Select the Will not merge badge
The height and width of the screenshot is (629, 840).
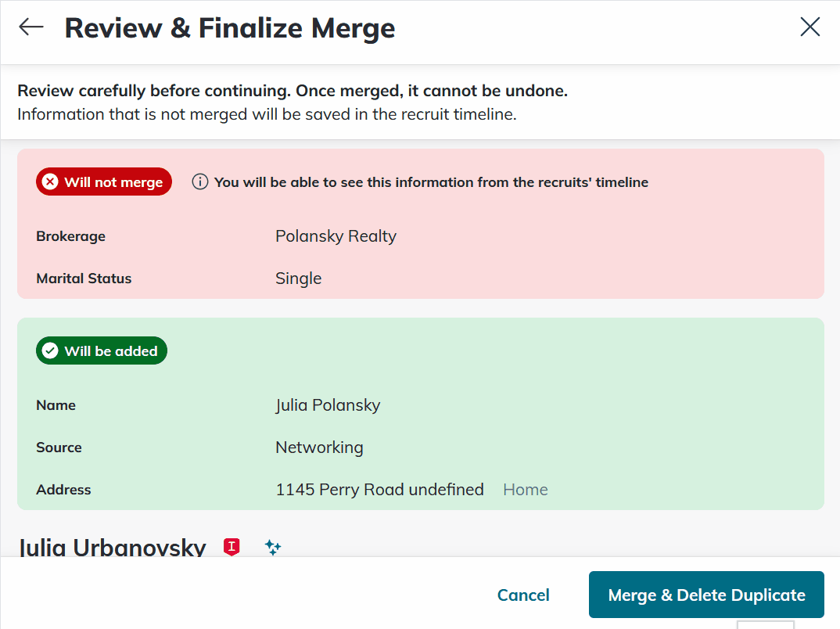(103, 182)
